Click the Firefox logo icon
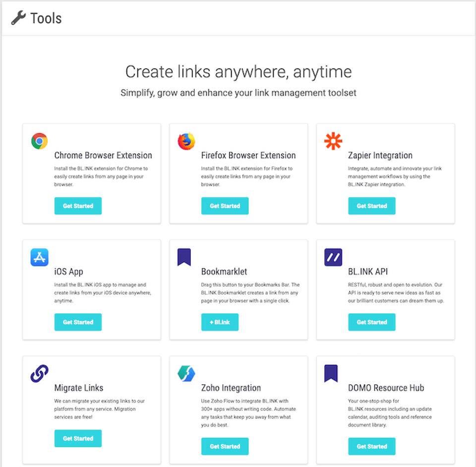 [186, 141]
